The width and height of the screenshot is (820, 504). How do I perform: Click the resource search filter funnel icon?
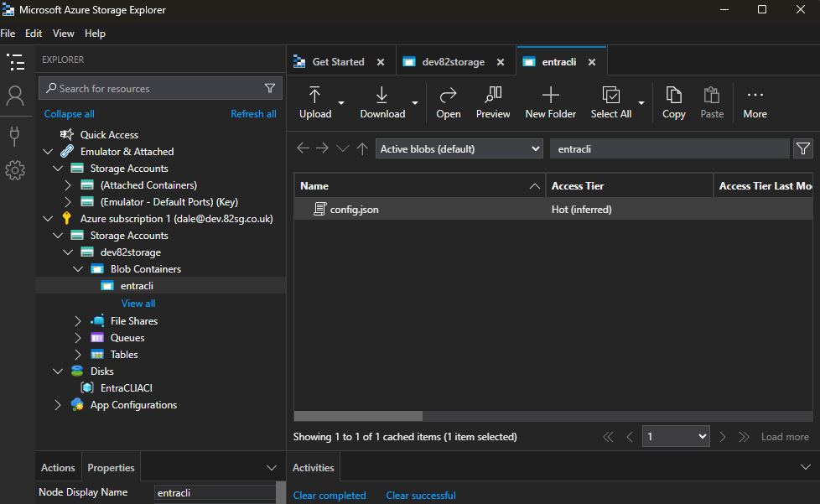pyautogui.click(x=270, y=88)
